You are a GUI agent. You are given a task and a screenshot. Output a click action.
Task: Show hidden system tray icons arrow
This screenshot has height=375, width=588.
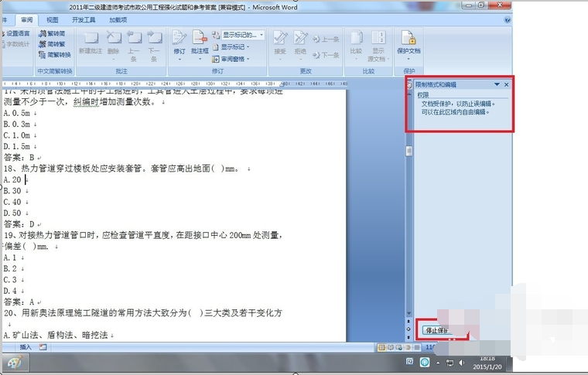click(x=438, y=363)
